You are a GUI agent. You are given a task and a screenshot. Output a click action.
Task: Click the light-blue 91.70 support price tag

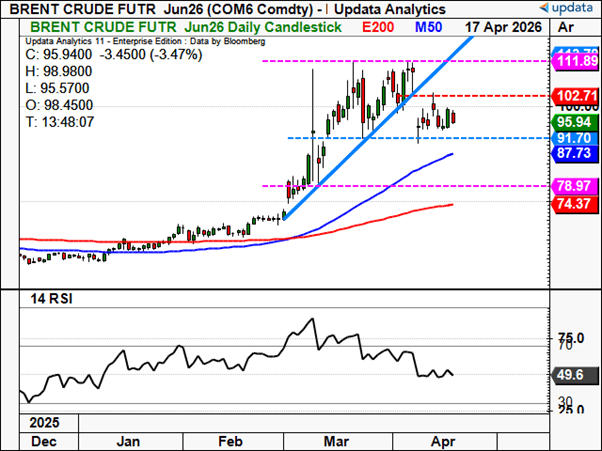574,138
